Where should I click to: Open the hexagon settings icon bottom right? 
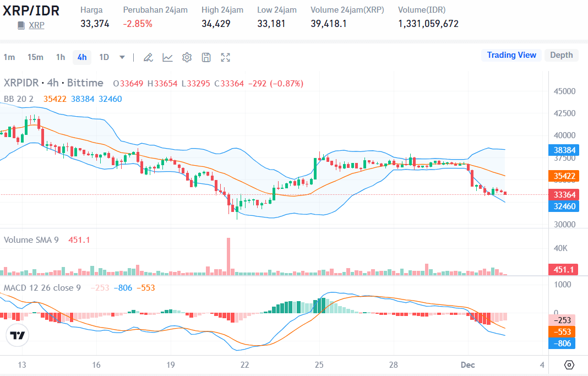(x=570, y=364)
